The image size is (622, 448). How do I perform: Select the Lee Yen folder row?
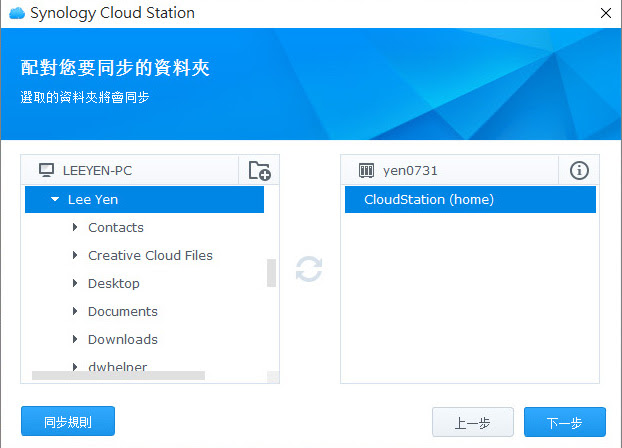[x=144, y=199]
